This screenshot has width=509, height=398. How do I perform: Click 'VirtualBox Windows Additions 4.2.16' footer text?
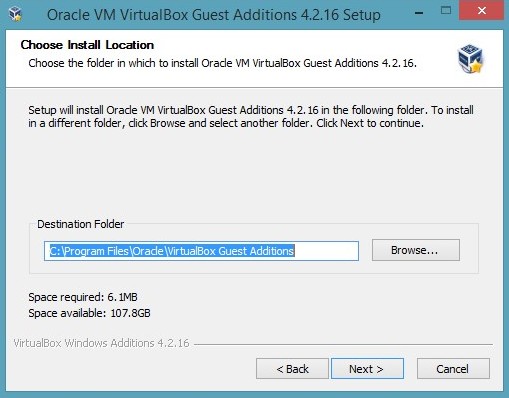point(101,343)
